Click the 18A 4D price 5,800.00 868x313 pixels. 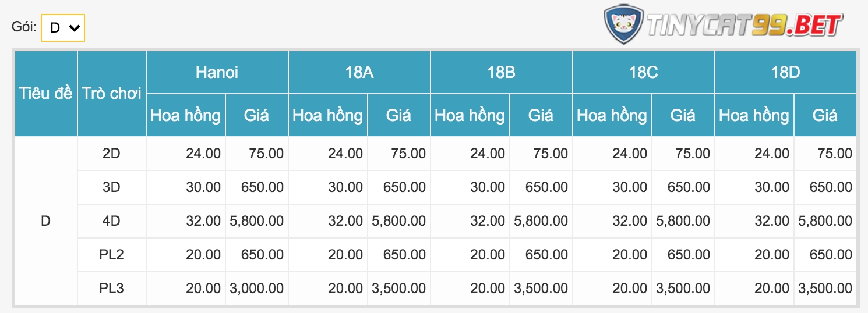click(x=399, y=221)
